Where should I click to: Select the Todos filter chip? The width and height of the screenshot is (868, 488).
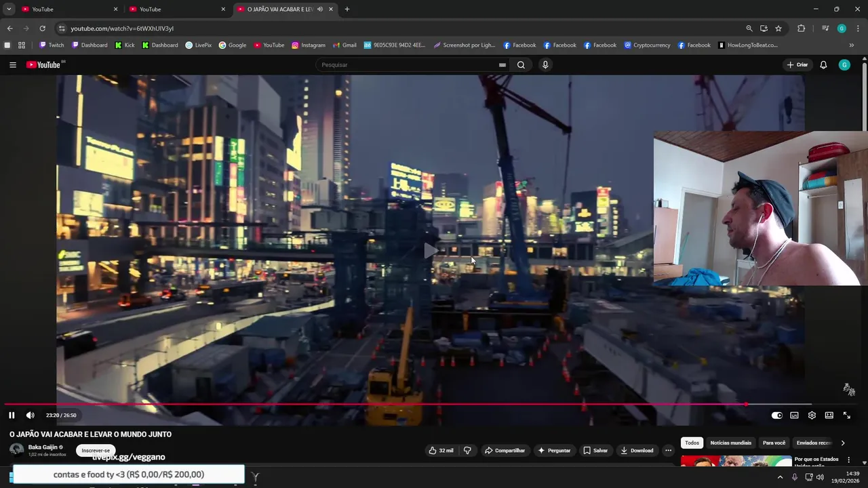point(692,443)
